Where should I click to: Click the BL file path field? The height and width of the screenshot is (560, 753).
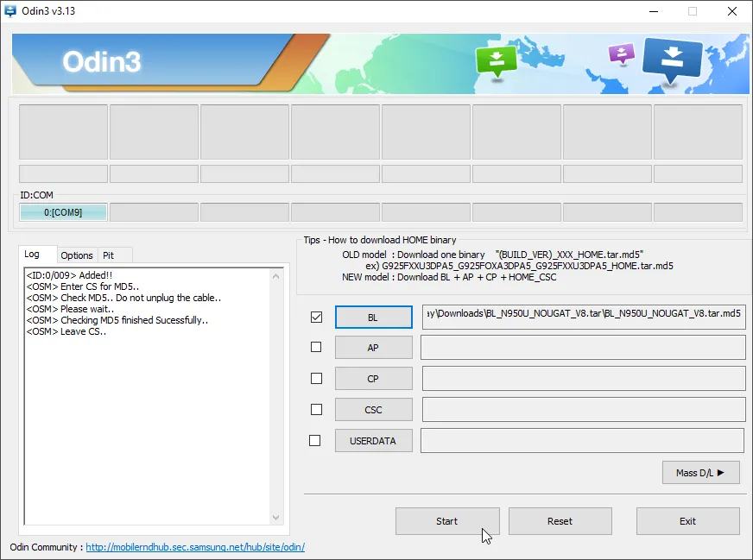click(584, 317)
